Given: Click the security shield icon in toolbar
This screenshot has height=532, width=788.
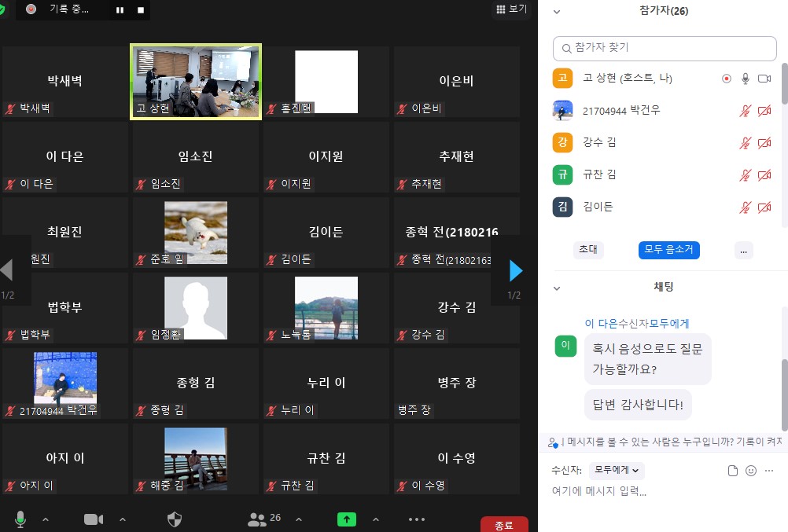Looking at the screenshot, I should (x=175, y=519).
